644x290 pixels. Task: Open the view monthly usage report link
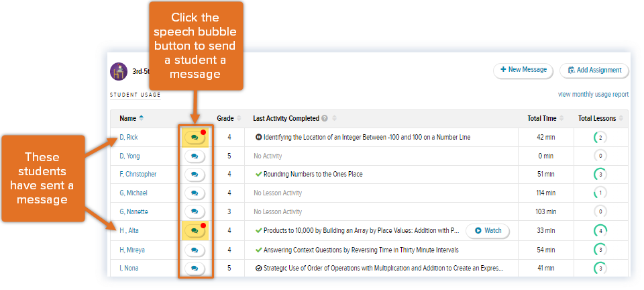pos(593,95)
